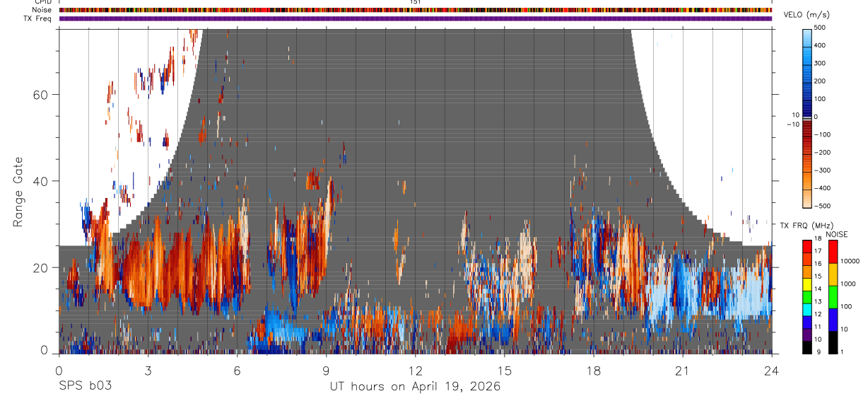Screen dimensions: 868x401
Task: Click the Noise color strip above the plot
Action: (415, 10)
